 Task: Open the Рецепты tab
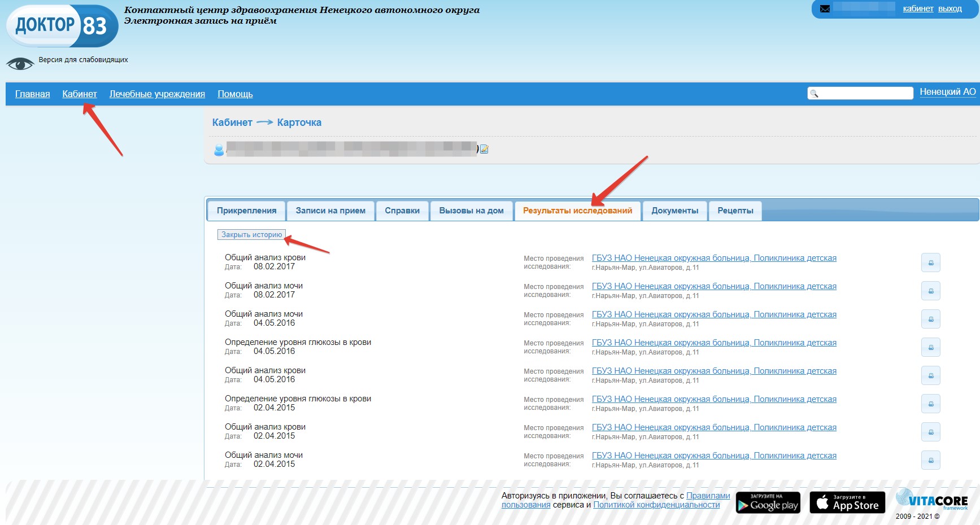pyautogui.click(x=735, y=211)
